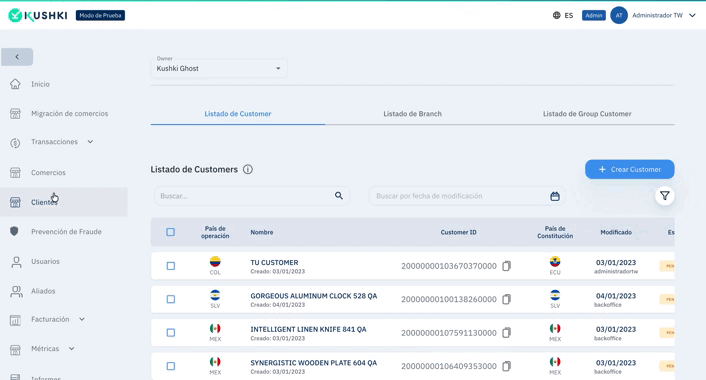Expand the Transacciones submenu chevron

[x=91, y=142]
